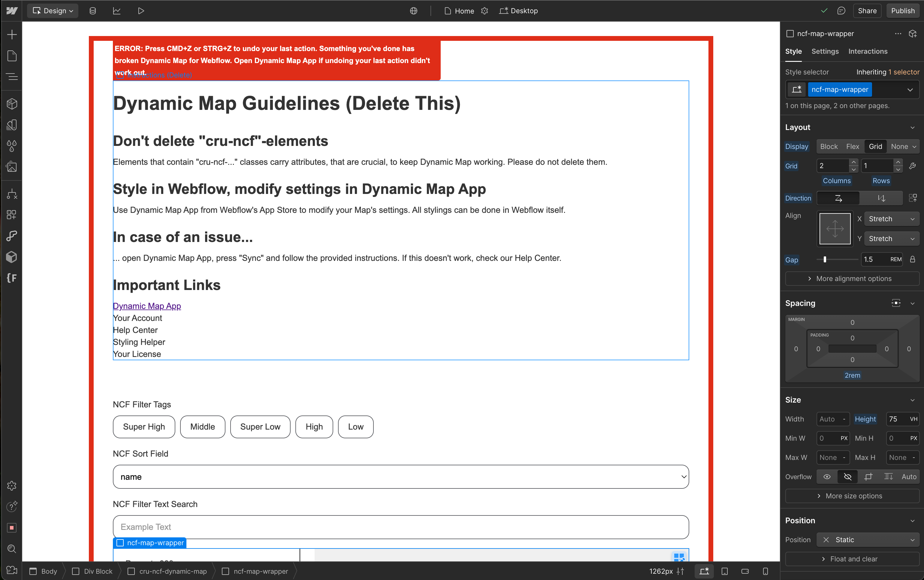The height and width of the screenshot is (580, 924).
Task: Switch to mobile portrait breakpoint
Action: click(x=765, y=571)
